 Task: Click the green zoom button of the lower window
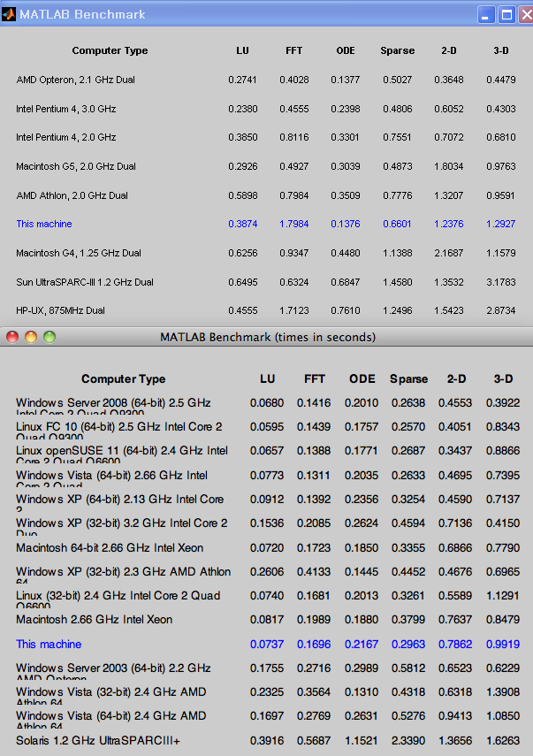pyautogui.click(x=49, y=337)
